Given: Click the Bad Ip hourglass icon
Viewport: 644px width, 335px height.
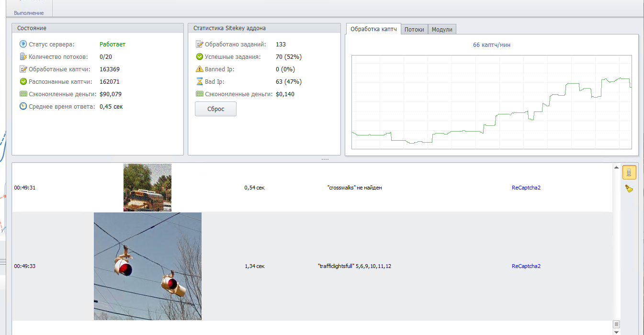Looking at the screenshot, I should (x=200, y=81).
